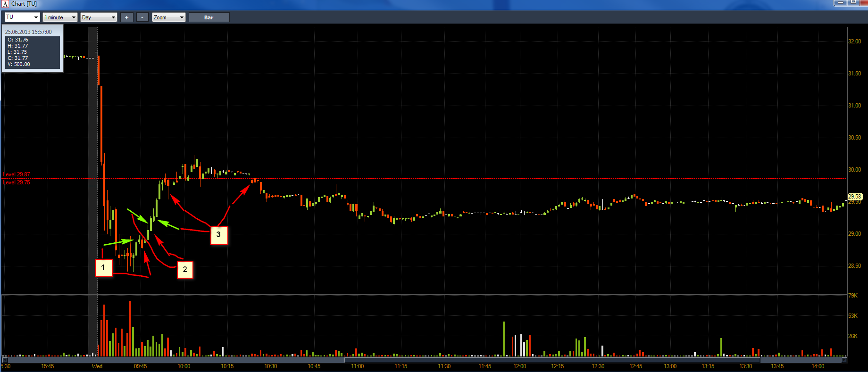Click the 28.50 price axis label
This screenshot has width=868, height=372.
854,266
